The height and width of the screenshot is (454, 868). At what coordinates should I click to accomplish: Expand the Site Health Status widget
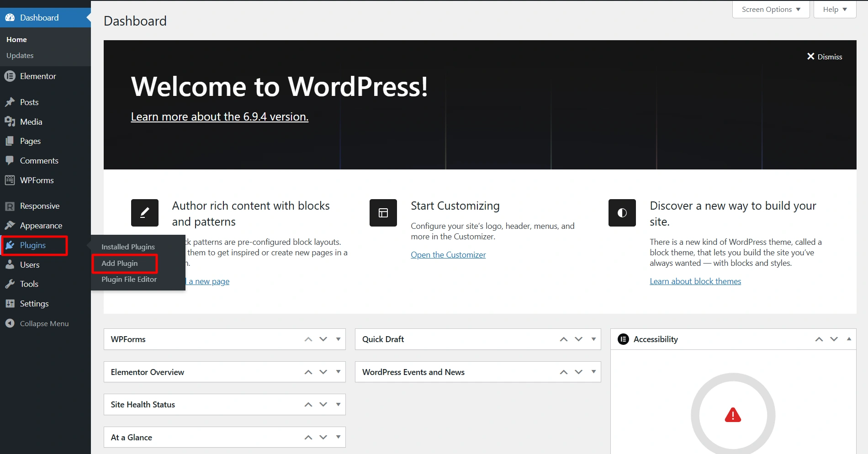click(339, 405)
